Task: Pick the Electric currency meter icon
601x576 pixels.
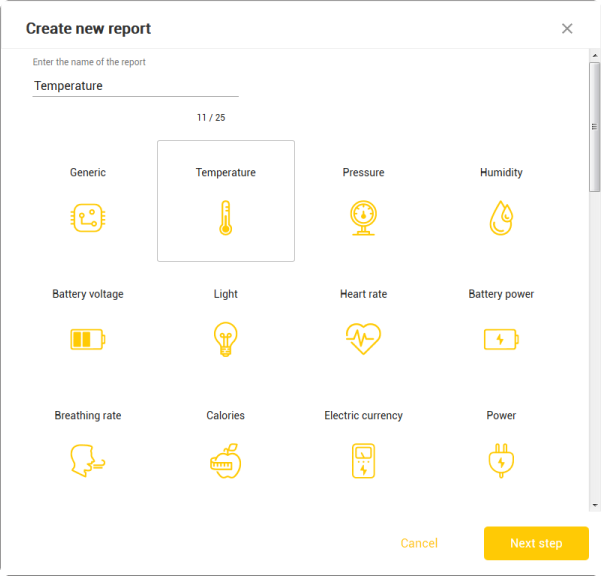Action: point(363,461)
